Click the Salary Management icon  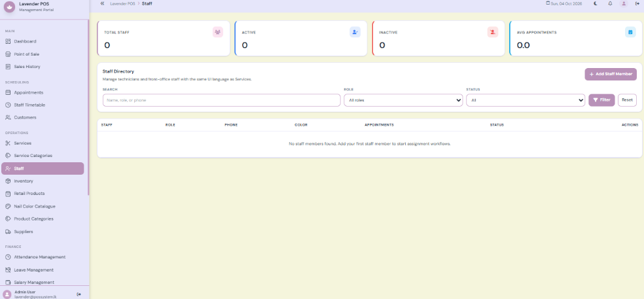pyautogui.click(x=8, y=283)
